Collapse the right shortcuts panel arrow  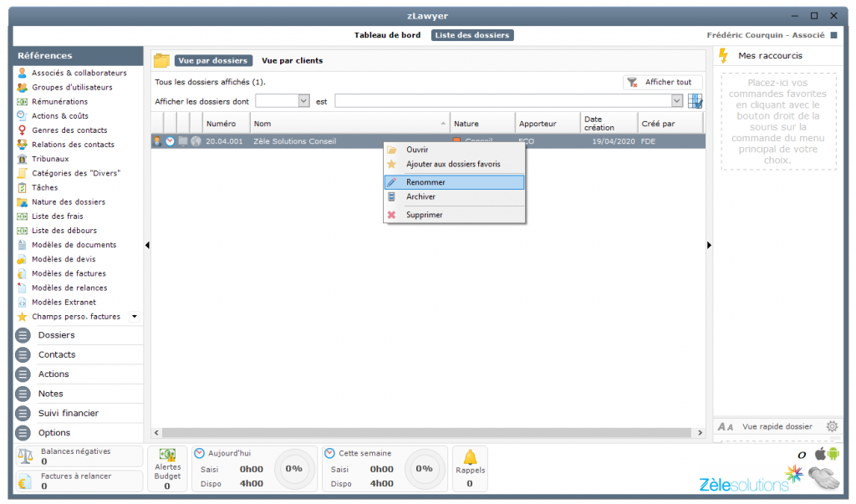pyautogui.click(x=709, y=245)
